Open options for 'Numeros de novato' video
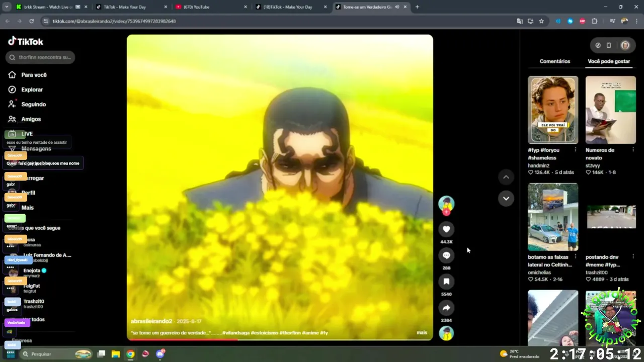The width and height of the screenshot is (644, 362). click(x=633, y=150)
